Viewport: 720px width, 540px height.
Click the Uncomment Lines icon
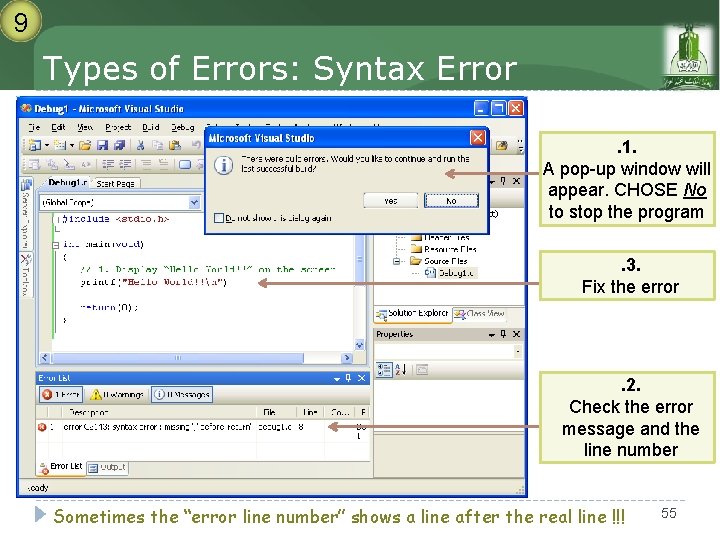point(163,164)
